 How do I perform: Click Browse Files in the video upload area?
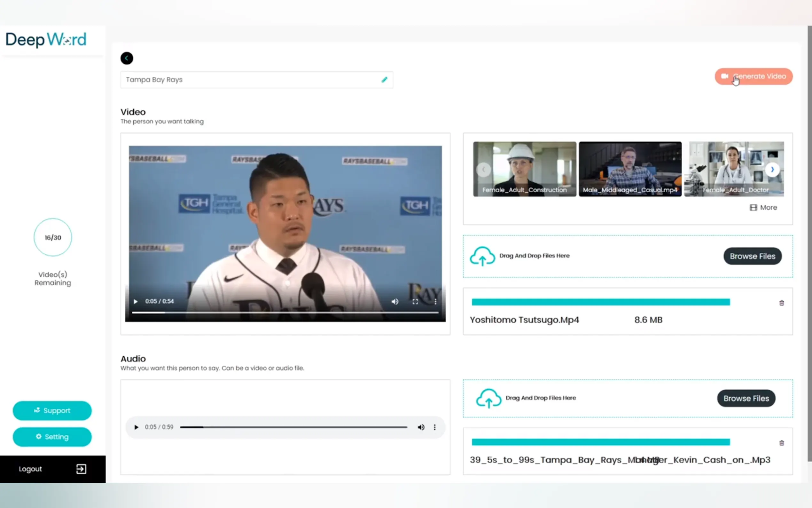752,256
